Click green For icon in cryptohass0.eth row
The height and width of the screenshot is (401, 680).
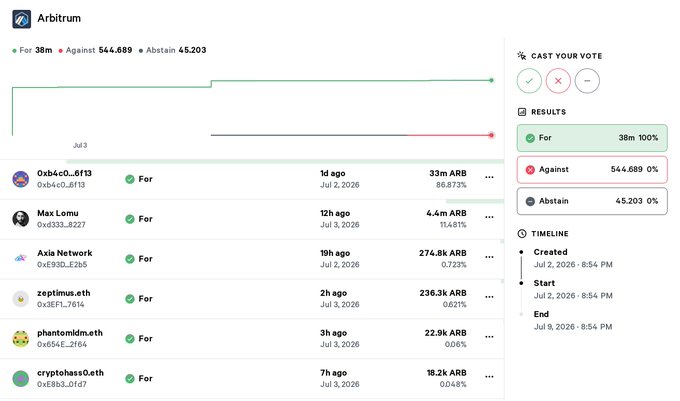130,378
